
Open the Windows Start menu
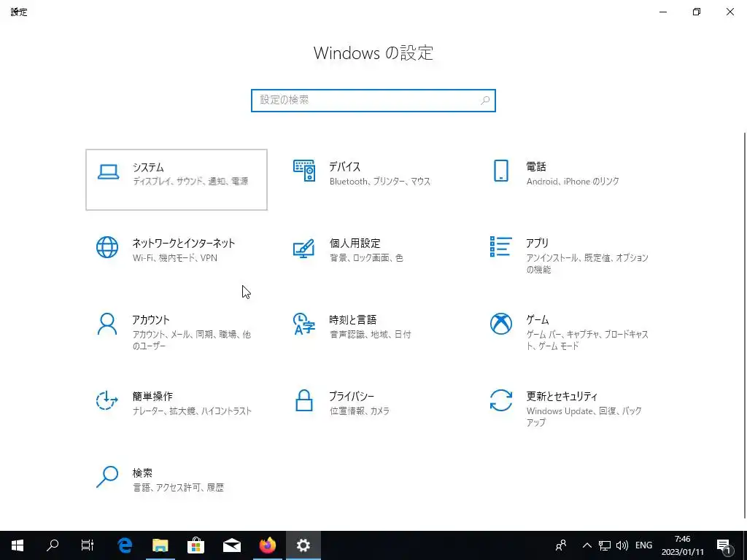pos(18,545)
